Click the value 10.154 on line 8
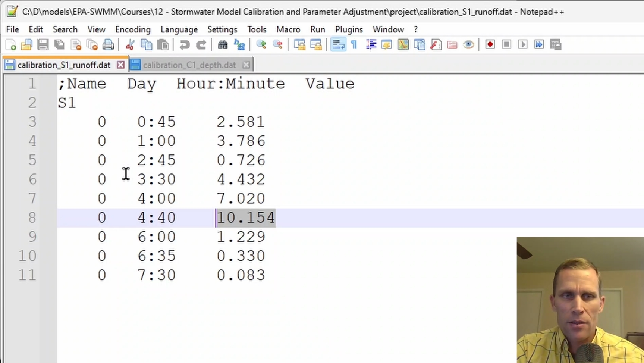Screen dimensions: 644x363 pos(246,218)
